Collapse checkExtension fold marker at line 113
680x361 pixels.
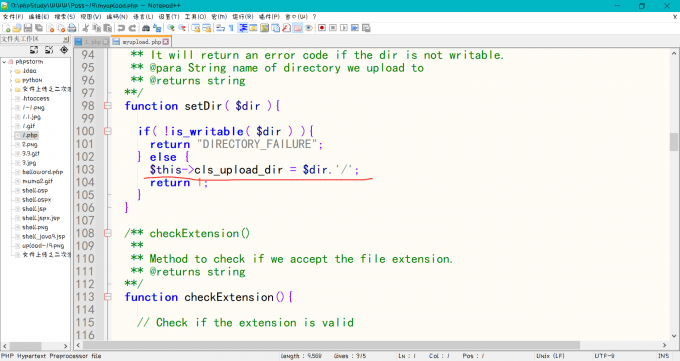(108, 297)
